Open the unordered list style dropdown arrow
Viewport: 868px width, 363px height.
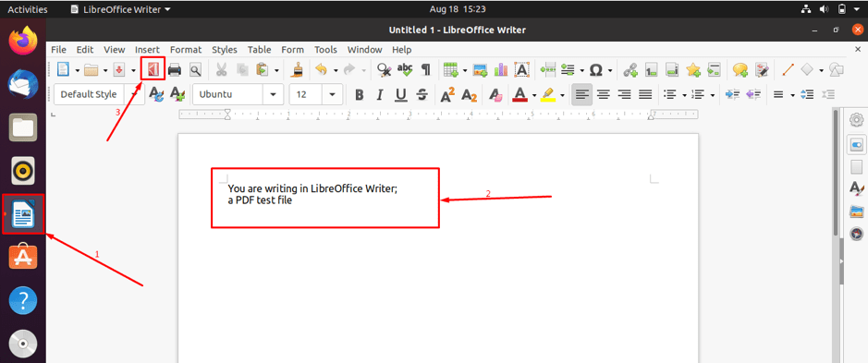pyautogui.click(x=684, y=95)
